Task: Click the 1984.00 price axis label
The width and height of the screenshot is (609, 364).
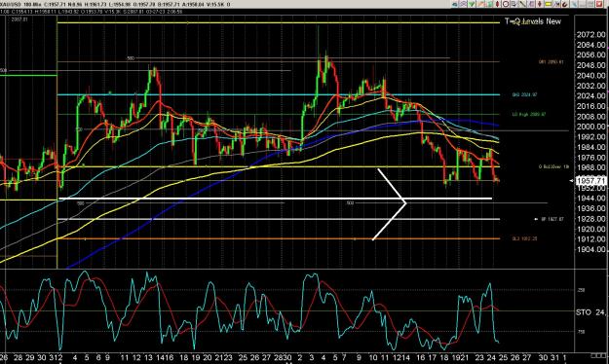Action: (591, 147)
